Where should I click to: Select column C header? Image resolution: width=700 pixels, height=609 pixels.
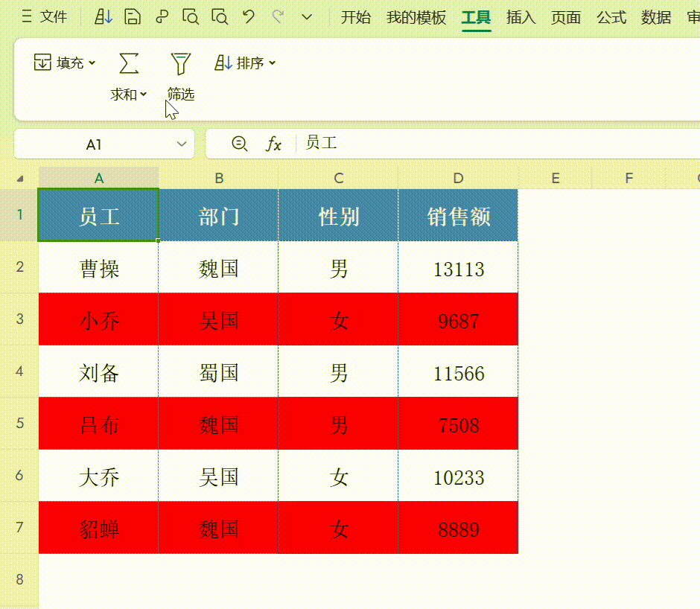[338, 178]
